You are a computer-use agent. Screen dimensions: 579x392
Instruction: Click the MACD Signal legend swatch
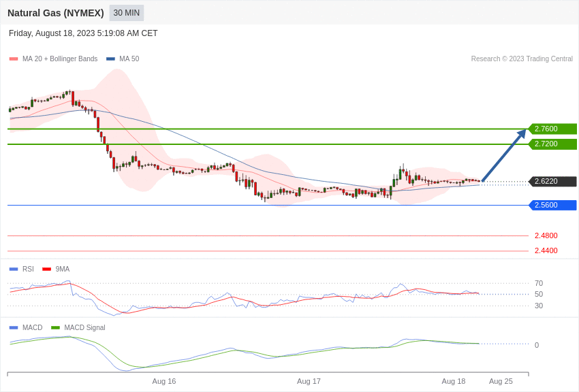(x=55, y=327)
